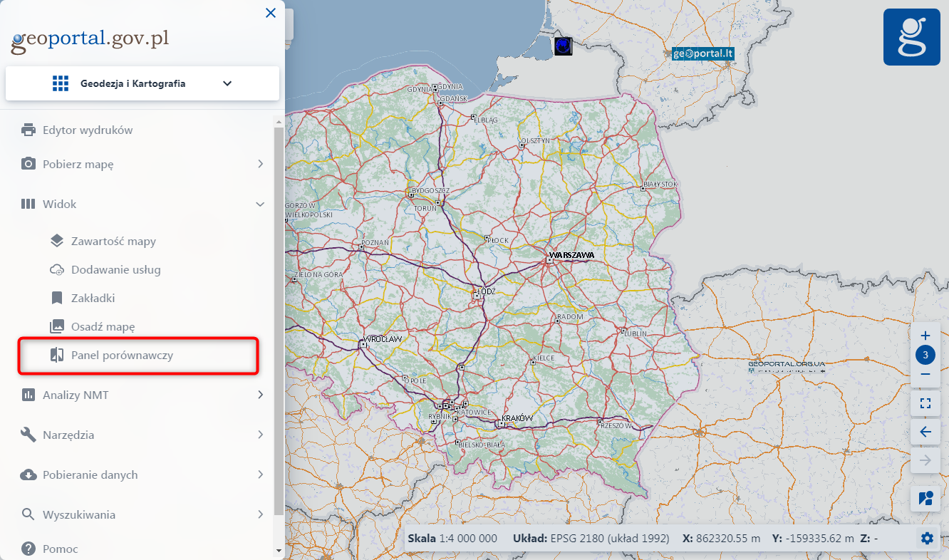949x560 pixels.
Task: Follow the geoportal.lt link on map
Action: tap(703, 53)
